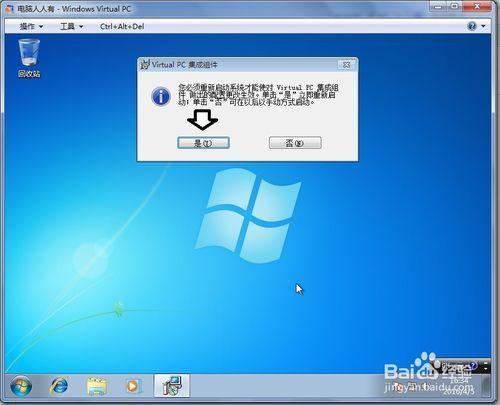This screenshot has height=405, width=500.
Task: Click the help icon in the toolbar
Action: tap(472, 26)
